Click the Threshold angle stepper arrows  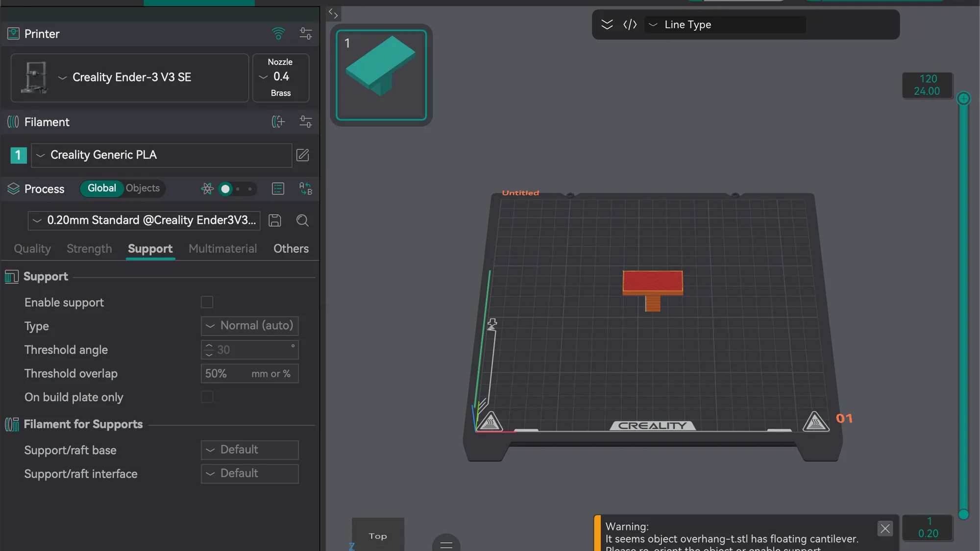tap(209, 350)
